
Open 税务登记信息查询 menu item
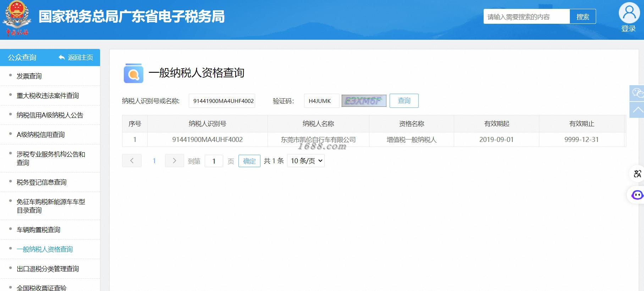click(42, 182)
